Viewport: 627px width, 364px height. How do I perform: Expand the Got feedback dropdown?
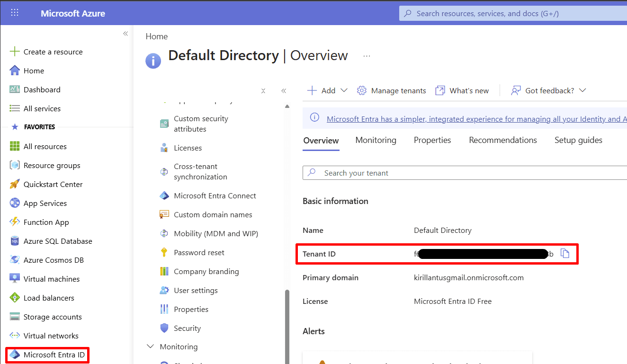(548, 90)
